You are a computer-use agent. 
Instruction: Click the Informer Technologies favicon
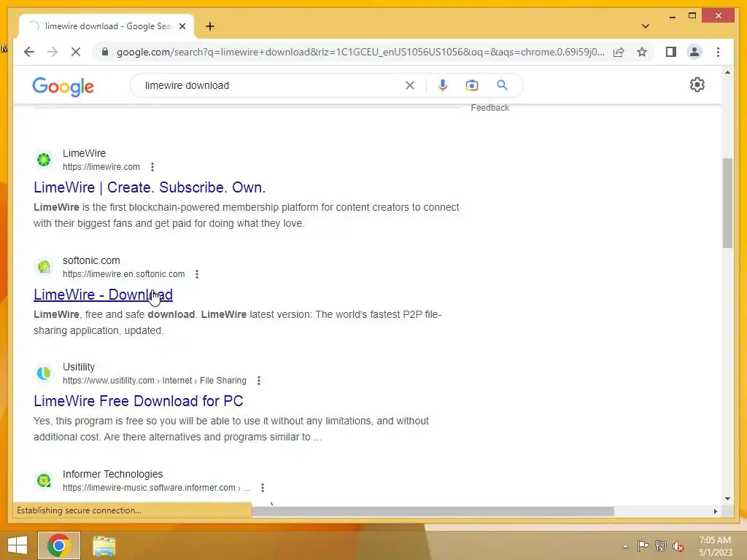pyautogui.click(x=44, y=480)
